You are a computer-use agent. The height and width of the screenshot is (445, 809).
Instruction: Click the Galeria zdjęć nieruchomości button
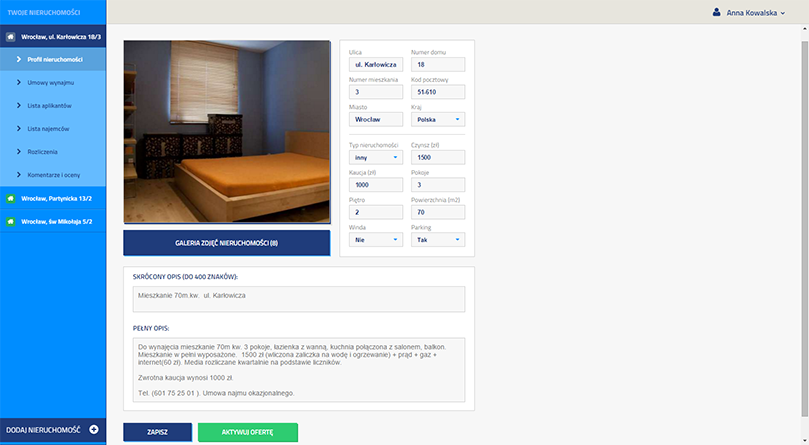click(x=226, y=243)
